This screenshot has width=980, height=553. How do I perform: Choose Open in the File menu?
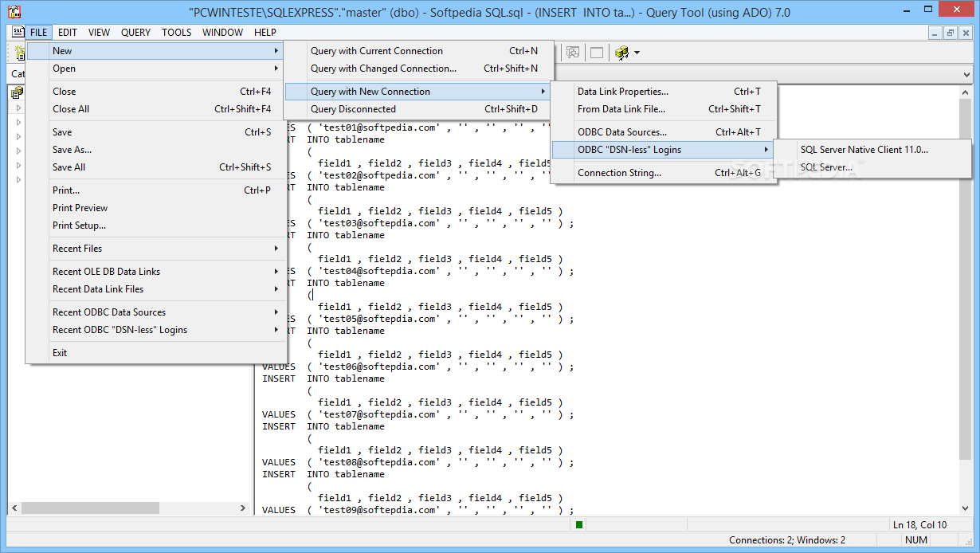[x=156, y=69]
